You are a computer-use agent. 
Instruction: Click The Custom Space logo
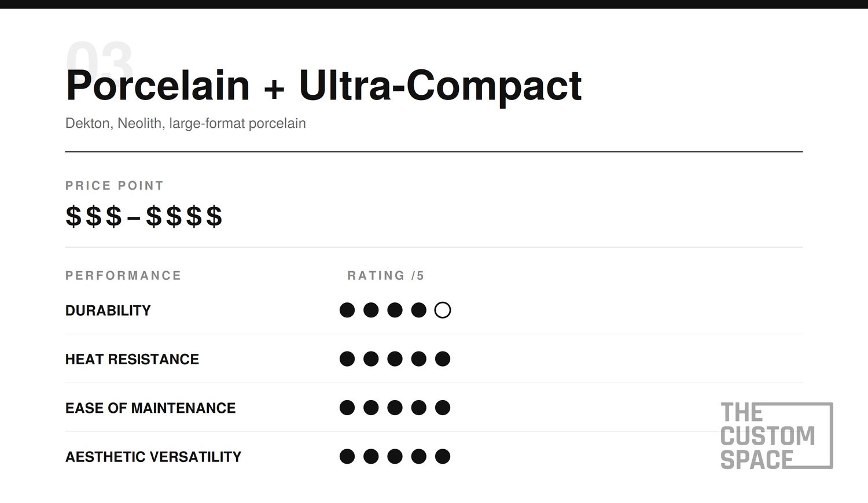(777, 436)
